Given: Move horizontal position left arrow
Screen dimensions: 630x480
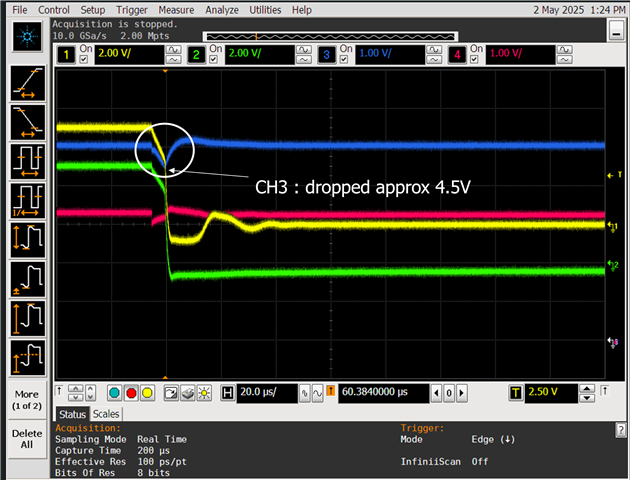Looking at the screenshot, I should point(437,393).
